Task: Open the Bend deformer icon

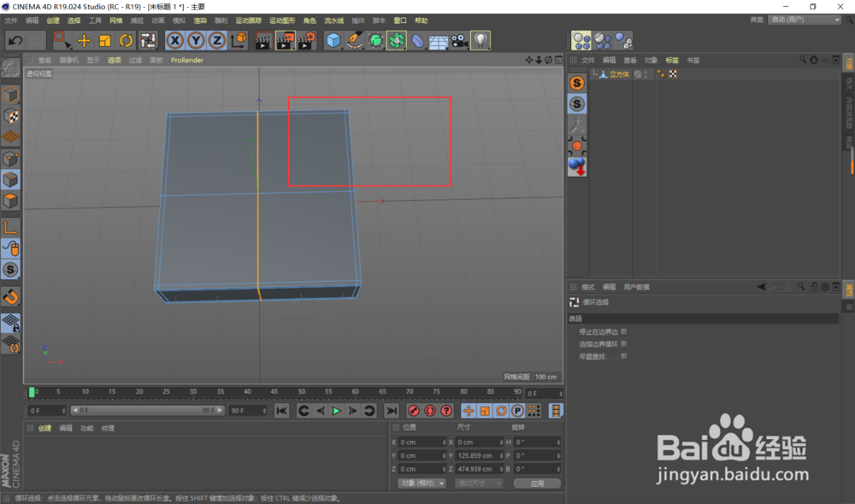Action: pyautogui.click(x=418, y=40)
